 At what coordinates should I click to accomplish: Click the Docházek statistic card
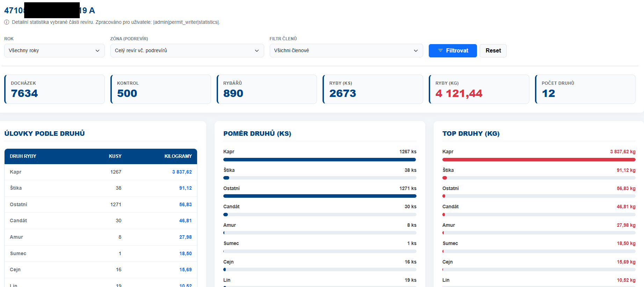pos(55,89)
